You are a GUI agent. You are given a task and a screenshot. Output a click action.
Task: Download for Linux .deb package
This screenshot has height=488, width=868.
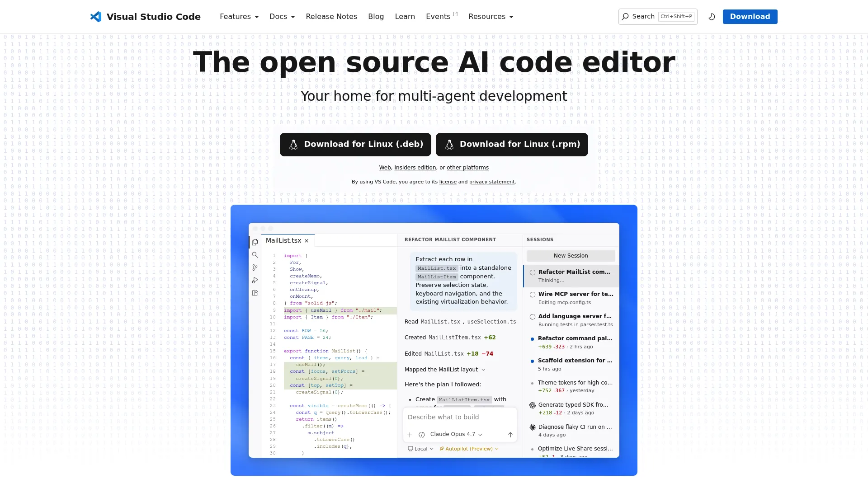tap(355, 145)
